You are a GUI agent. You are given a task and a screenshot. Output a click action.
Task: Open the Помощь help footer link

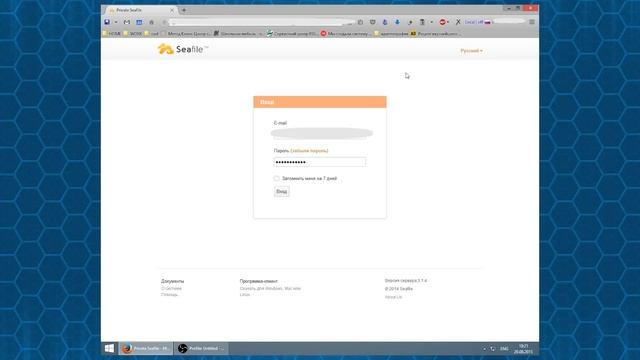click(x=169, y=294)
